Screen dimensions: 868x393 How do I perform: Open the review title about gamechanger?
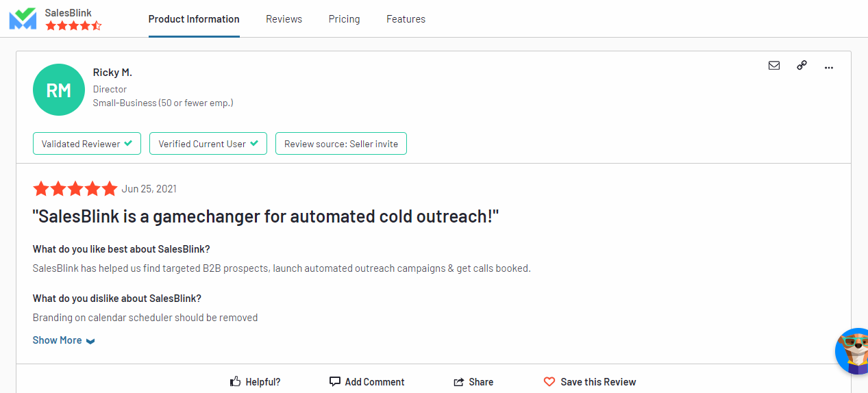tap(266, 216)
